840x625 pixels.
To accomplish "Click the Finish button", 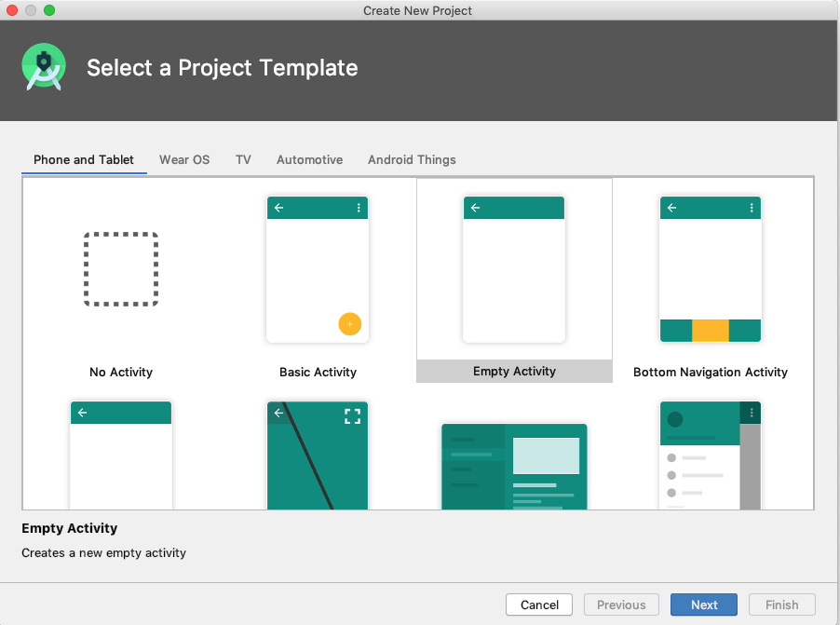I will [x=781, y=605].
